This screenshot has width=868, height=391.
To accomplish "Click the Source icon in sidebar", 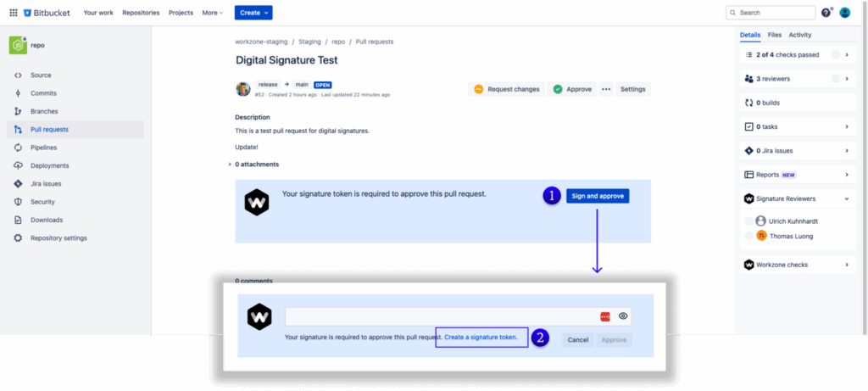I will [18, 75].
